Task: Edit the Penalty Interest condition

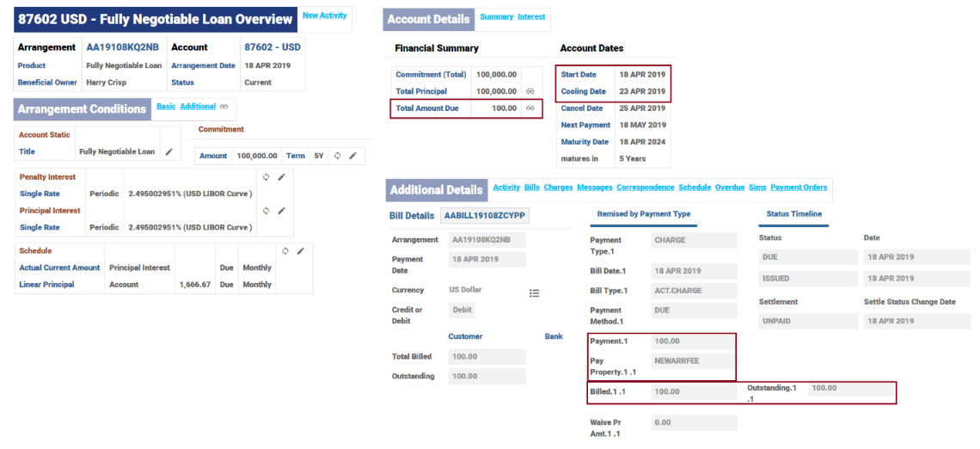Action: (x=281, y=177)
